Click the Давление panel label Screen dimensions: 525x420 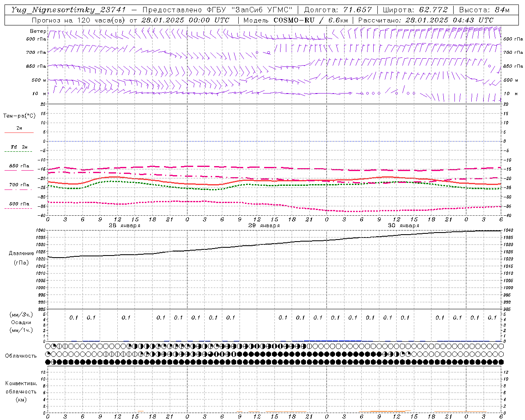coord(21,253)
